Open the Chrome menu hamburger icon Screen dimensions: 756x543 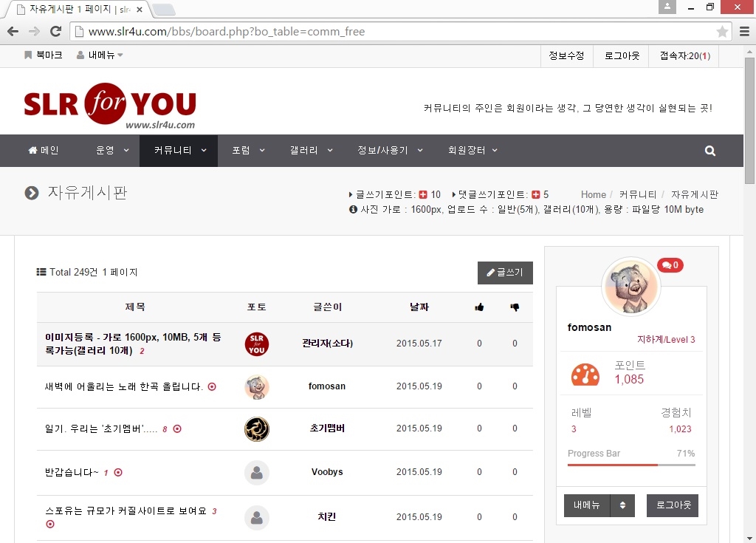click(744, 31)
